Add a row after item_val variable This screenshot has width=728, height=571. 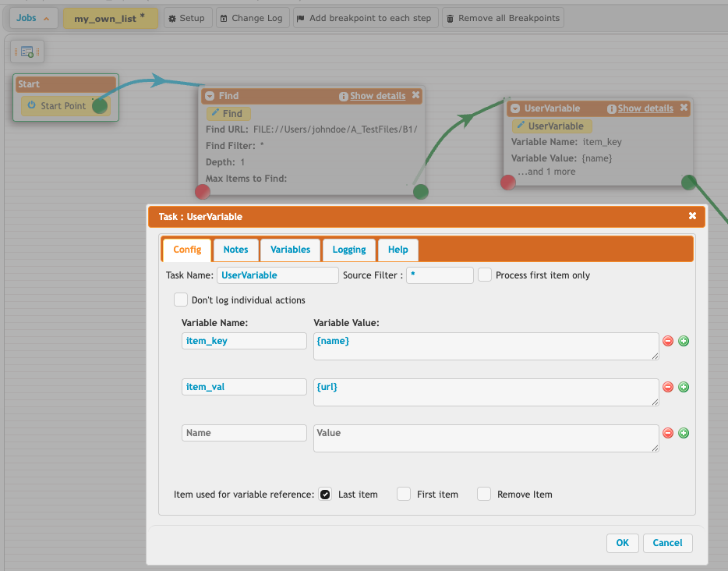click(684, 387)
